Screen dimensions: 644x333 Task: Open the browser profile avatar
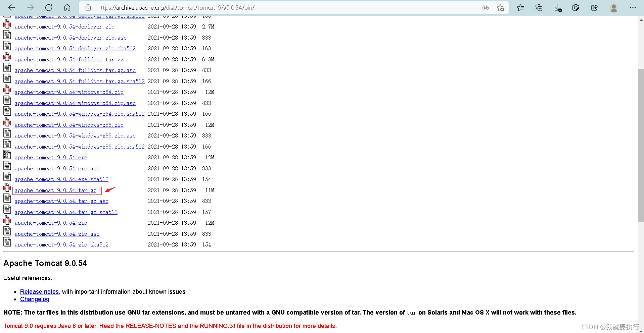point(613,7)
